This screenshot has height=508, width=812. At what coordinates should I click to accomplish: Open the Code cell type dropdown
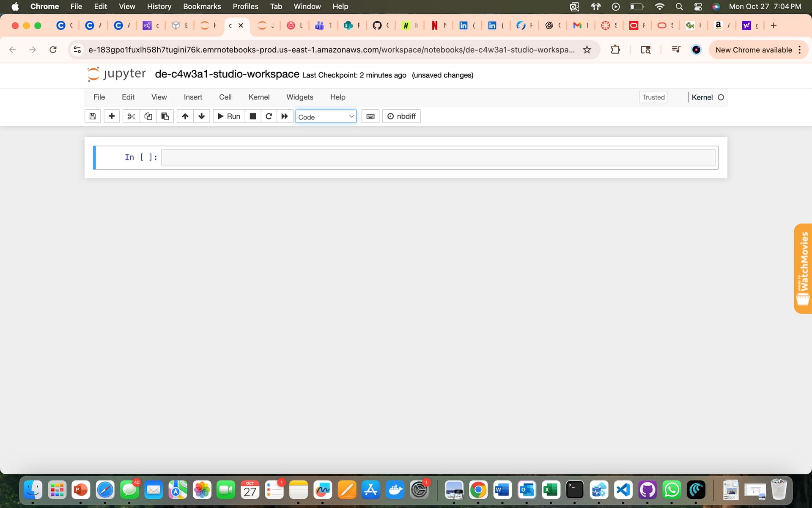pos(326,116)
